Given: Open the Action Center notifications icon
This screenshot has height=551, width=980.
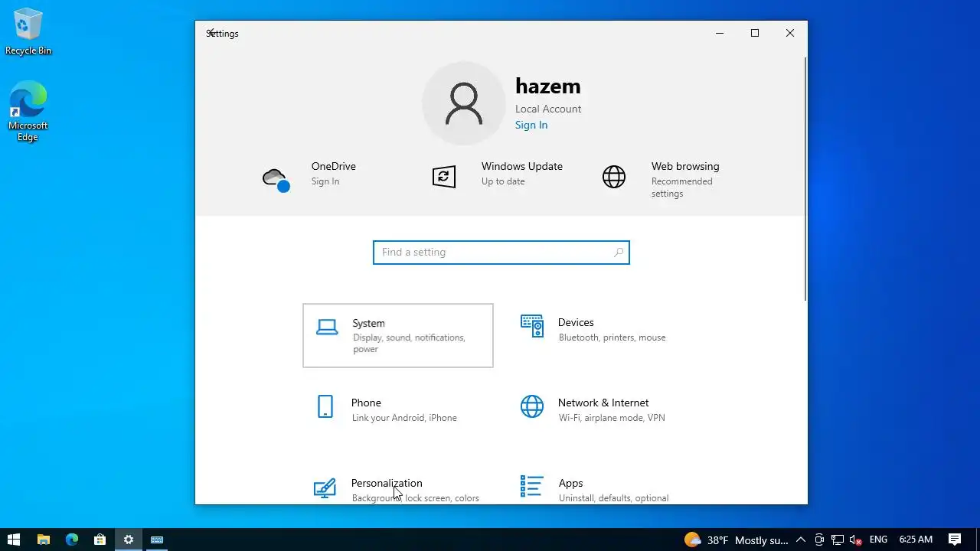Looking at the screenshot, I should (x=955, y=540).
